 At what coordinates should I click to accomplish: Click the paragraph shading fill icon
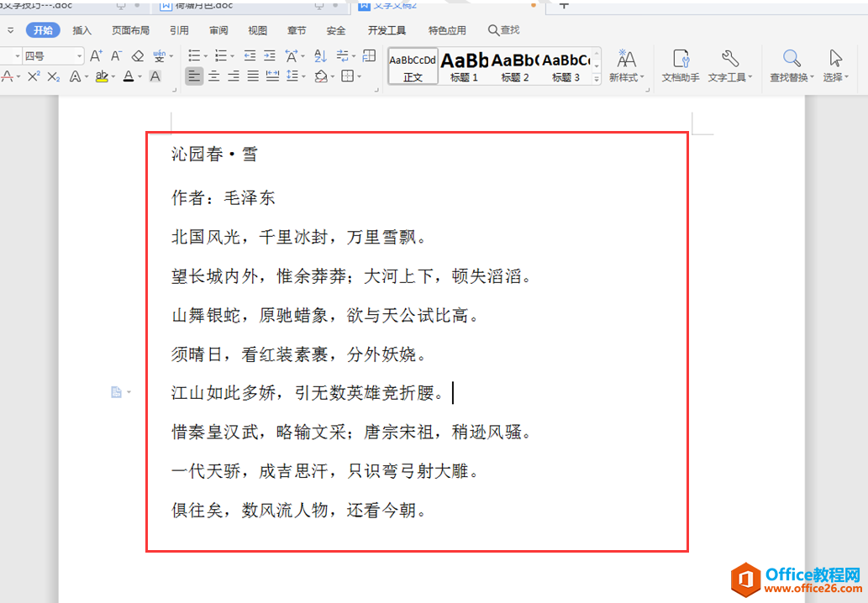(x=320, y=76)
